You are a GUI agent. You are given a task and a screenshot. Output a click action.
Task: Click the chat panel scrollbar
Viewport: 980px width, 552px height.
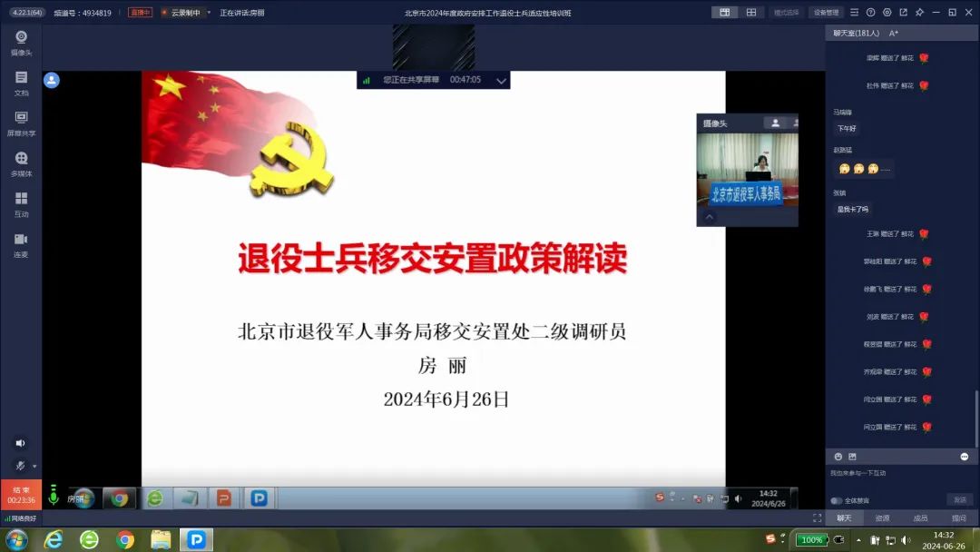click(x=975, y=419)
